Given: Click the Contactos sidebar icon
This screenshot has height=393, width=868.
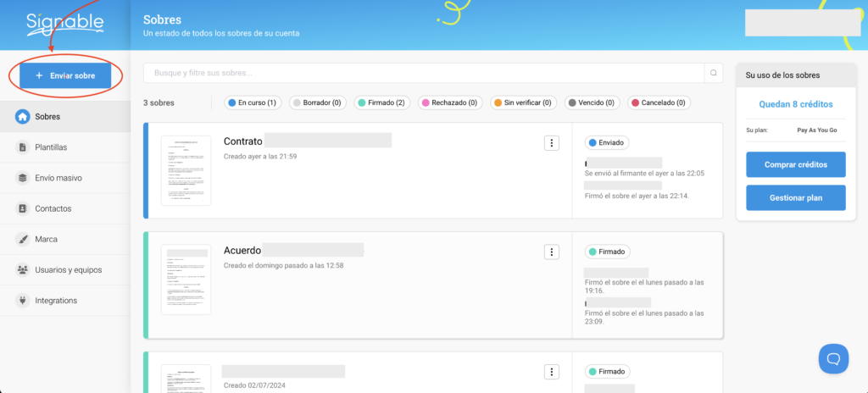Looking at the screenshot, I should 23,208.
